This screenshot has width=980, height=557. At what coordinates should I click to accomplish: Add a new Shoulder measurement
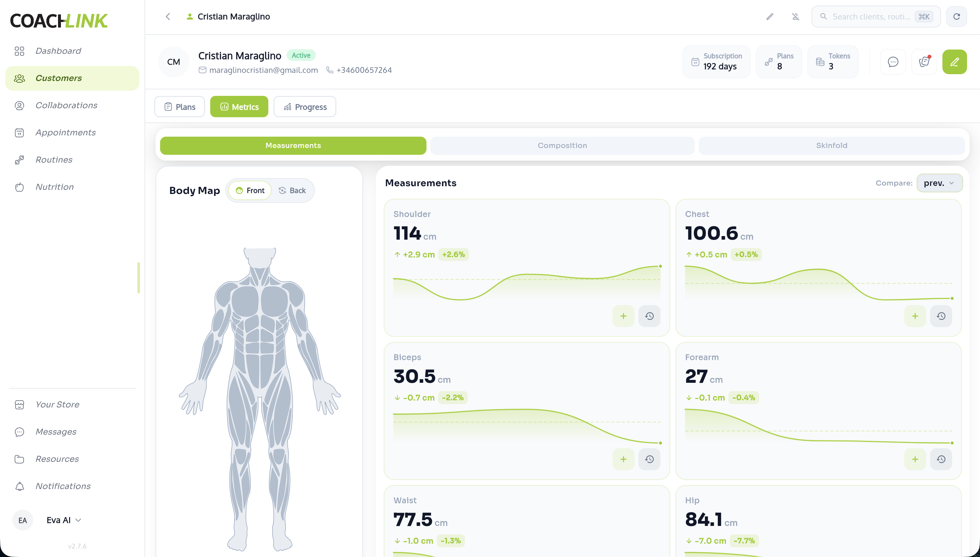[623, 316]
